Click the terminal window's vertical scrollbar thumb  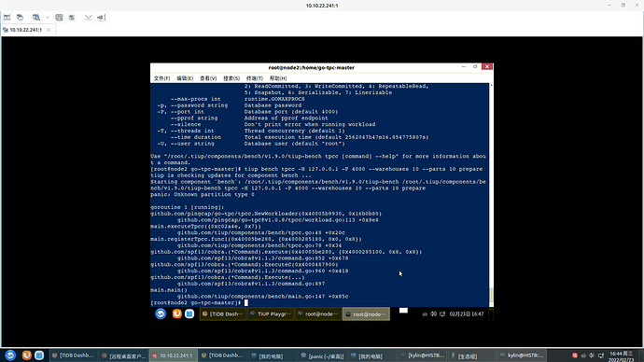point(491,296)
